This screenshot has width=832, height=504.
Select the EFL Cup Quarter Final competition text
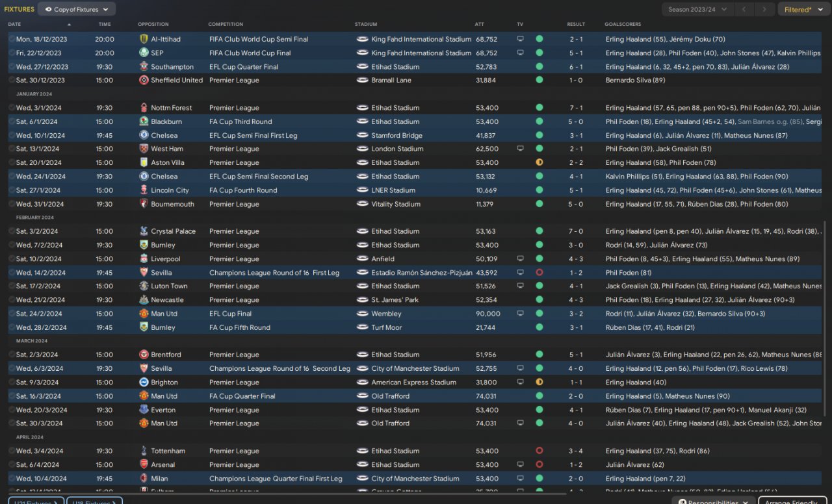tap(244, 66)
